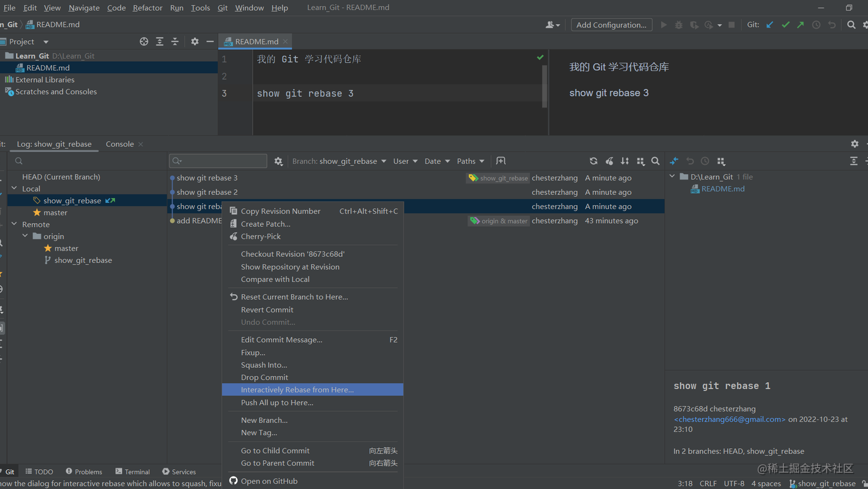Select the Search Everywhere magnifier icon

coord(851,25)
